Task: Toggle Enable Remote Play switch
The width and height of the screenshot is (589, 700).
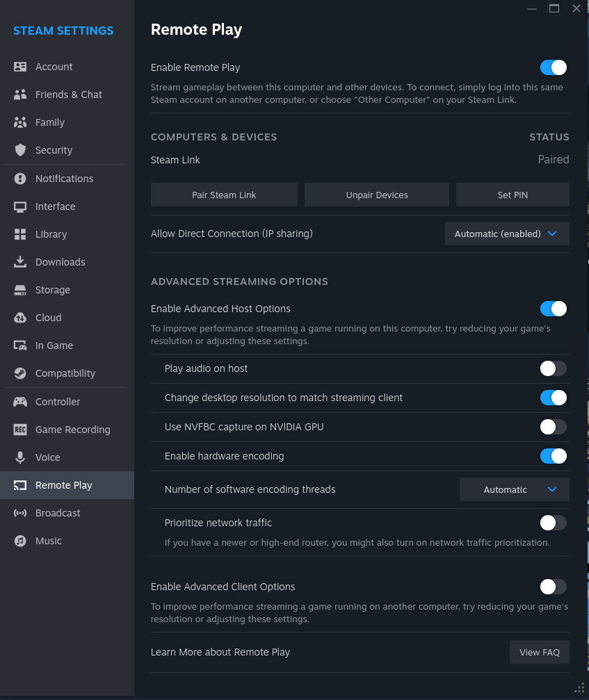Action: coord(554,67)
